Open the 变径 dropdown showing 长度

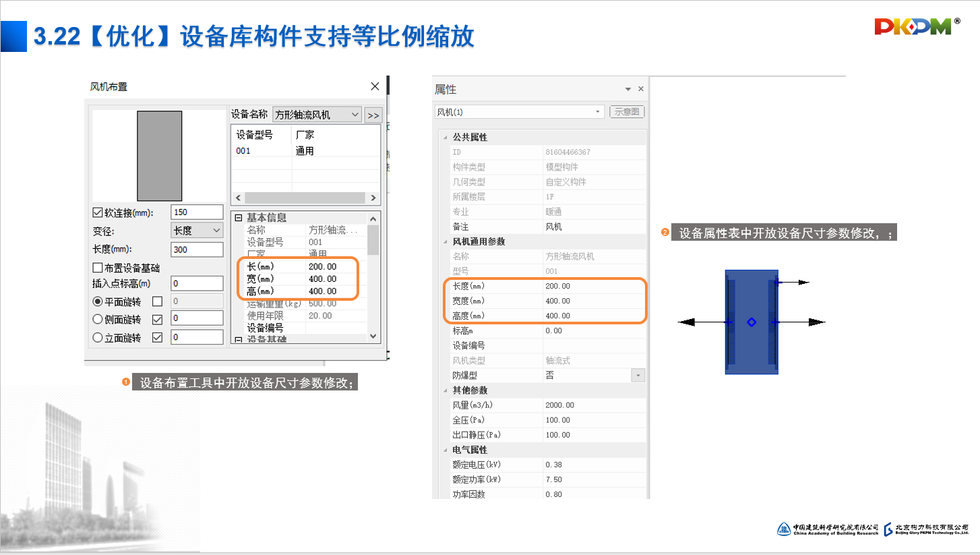click(x=197, y=230)
